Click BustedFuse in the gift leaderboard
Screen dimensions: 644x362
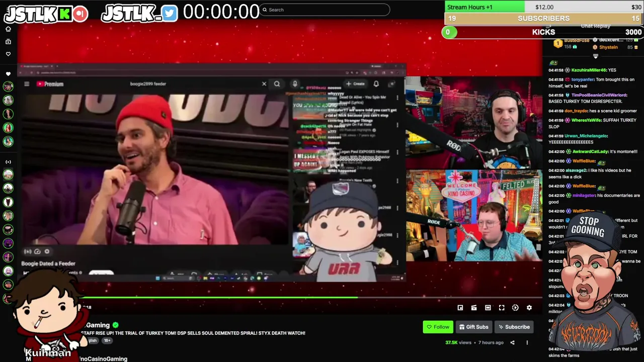coord(577,41)
